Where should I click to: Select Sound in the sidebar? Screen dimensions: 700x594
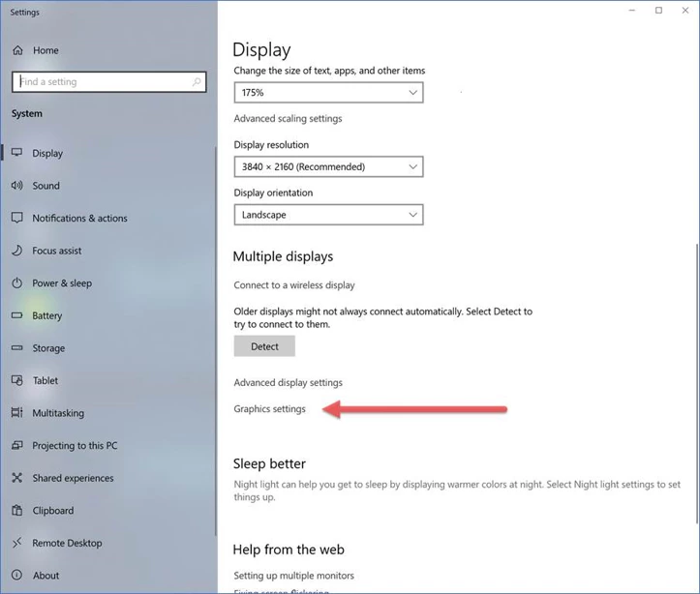[46, 186]
